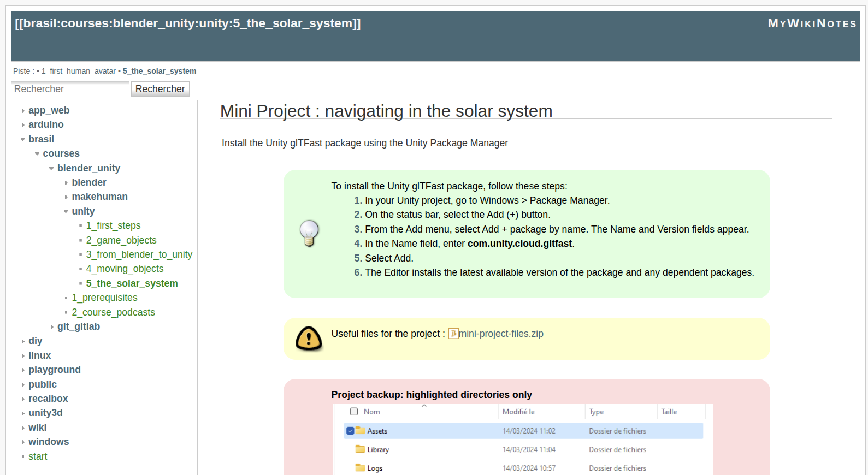Viewport: 868px width, 475px height.
Task: Toggle the select-all checkbox beside Nom
Action: [354, 412]
